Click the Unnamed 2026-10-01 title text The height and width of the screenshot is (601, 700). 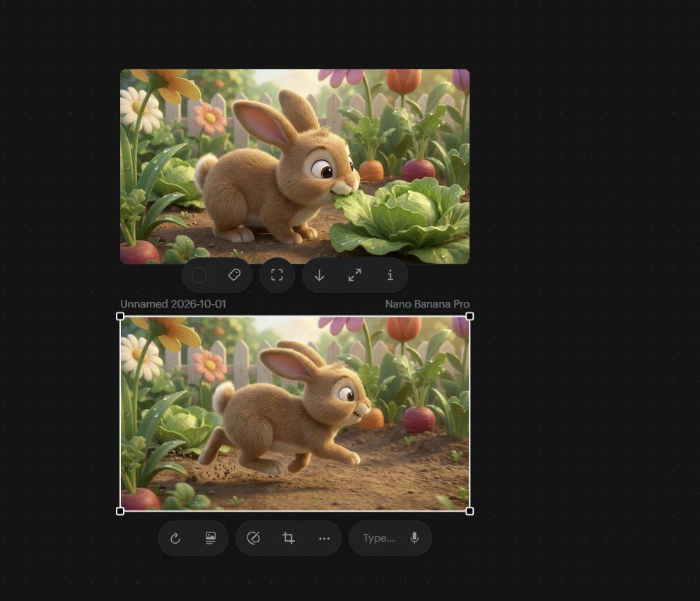pyautogui.click(x=173, y=303)
